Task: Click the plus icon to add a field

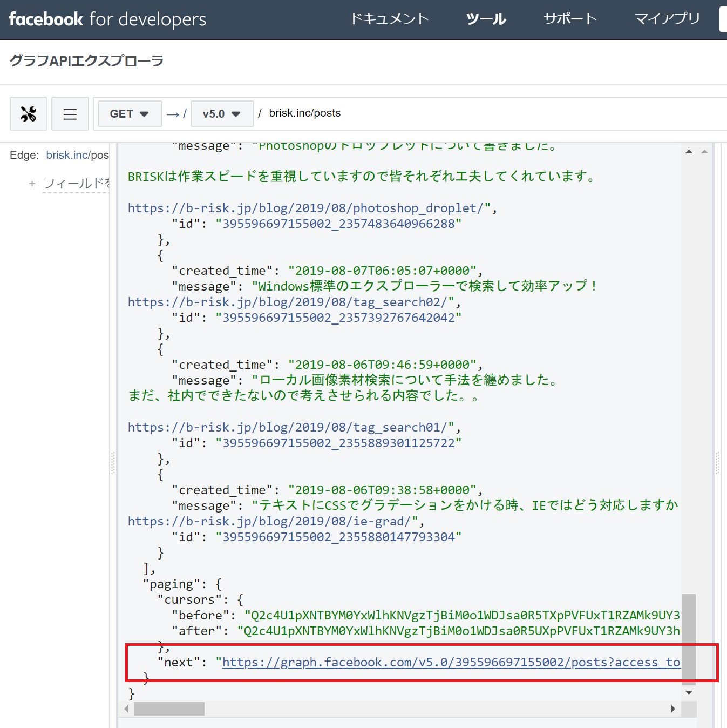Action: tap(32, 184)
